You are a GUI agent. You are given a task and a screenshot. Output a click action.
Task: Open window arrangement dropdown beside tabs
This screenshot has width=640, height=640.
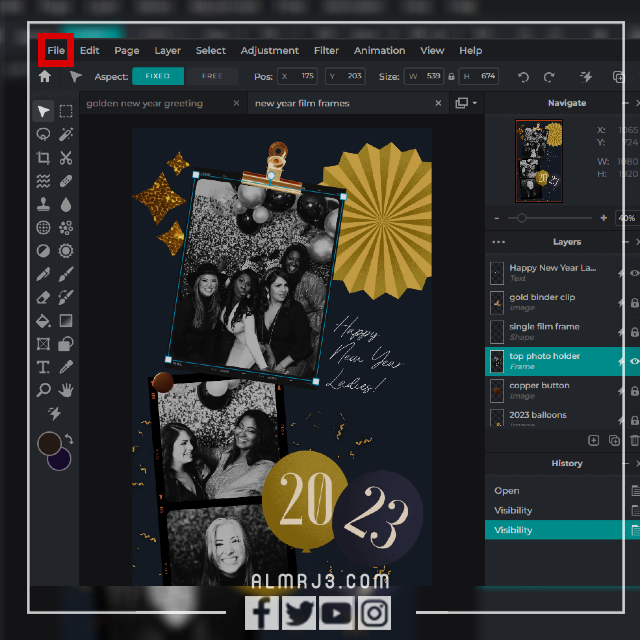tap(467, 103)
